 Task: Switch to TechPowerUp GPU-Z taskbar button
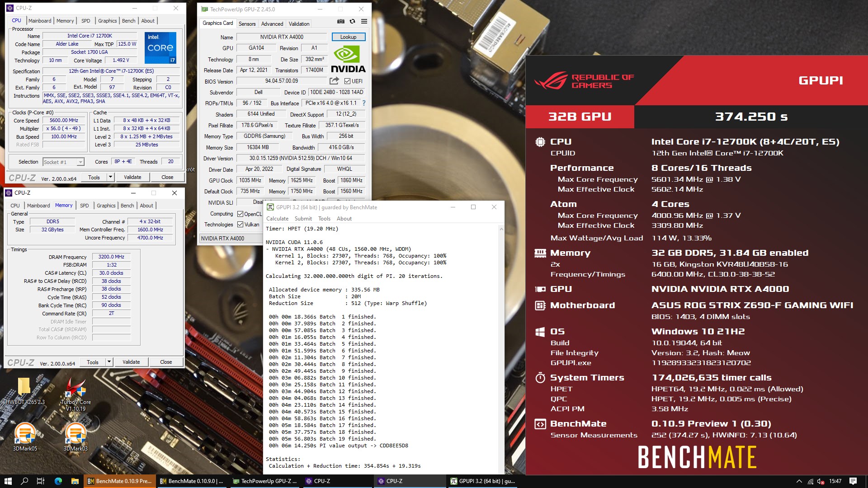click(265, 481)
